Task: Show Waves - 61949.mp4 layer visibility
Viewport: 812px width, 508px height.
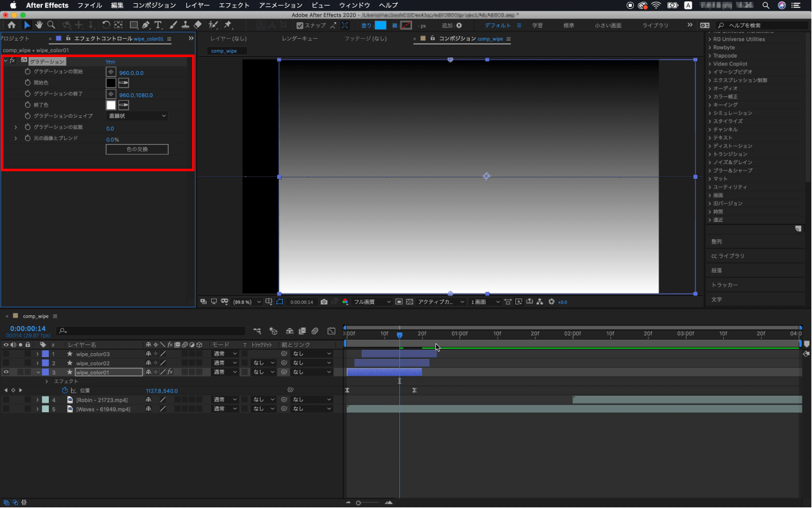Action: (6, 409)
